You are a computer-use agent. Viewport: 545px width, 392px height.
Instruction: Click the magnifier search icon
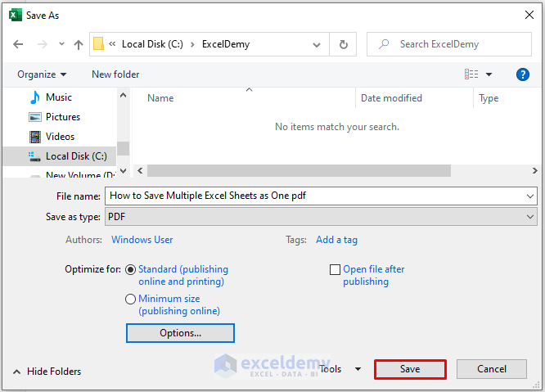(384, 44)
